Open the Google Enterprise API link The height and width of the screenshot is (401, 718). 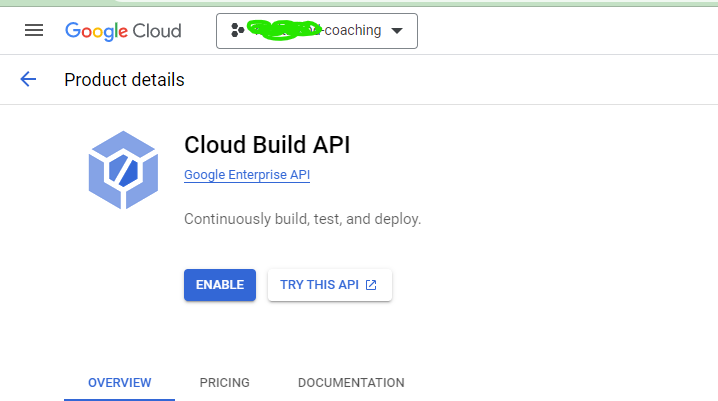[x=247, y=175]
